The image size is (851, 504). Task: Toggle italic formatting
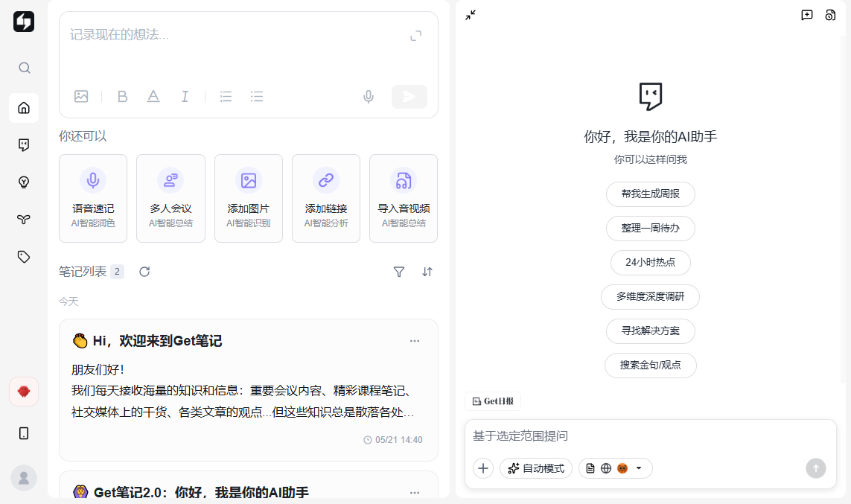coord(185,97)
